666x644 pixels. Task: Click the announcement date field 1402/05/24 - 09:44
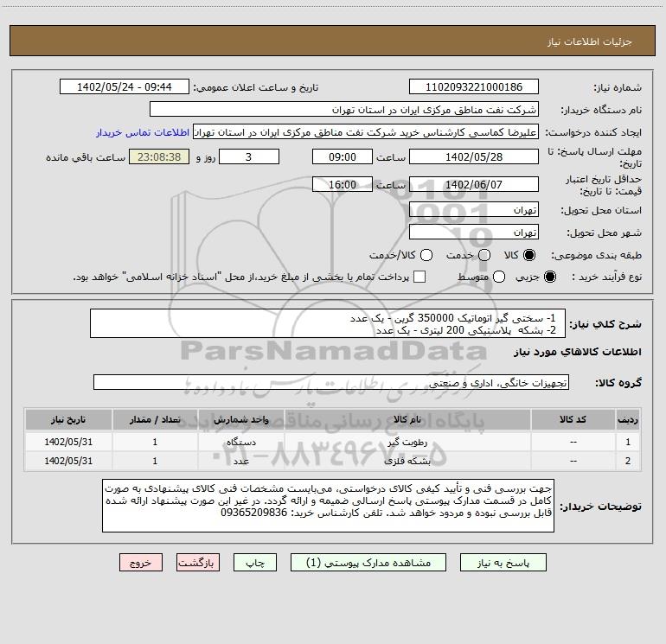tap(125, 87)
